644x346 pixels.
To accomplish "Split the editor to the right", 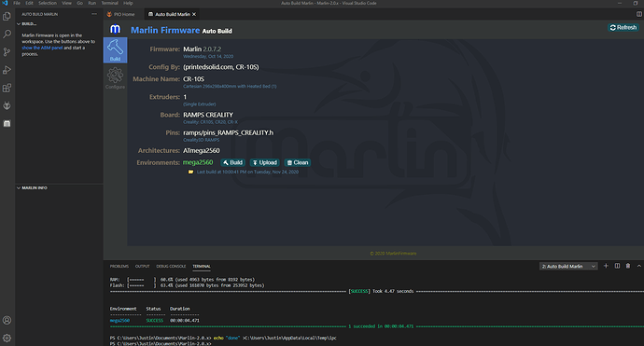I will coord(639,14).
